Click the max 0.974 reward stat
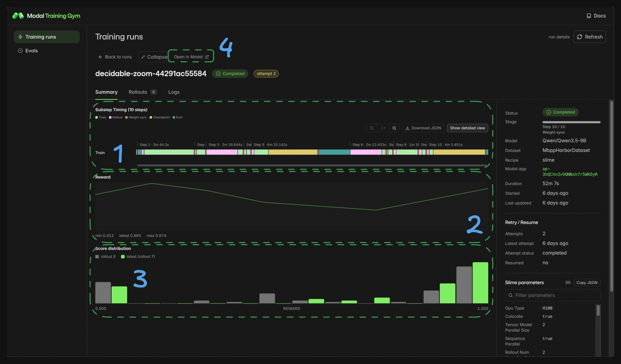Image resolution: width=621 pixels, height=364 pixels. [156, 236]
